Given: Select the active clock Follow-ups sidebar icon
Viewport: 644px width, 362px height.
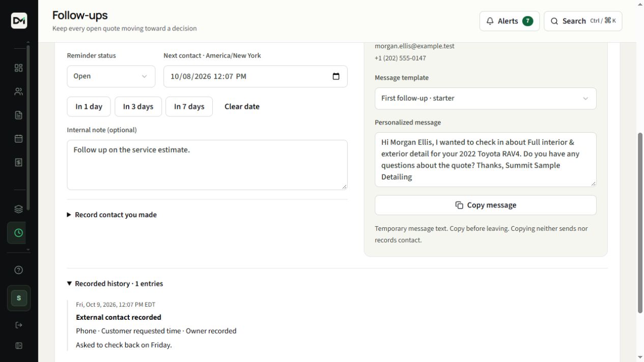Looking at the screenshot, I should [19, 233].
